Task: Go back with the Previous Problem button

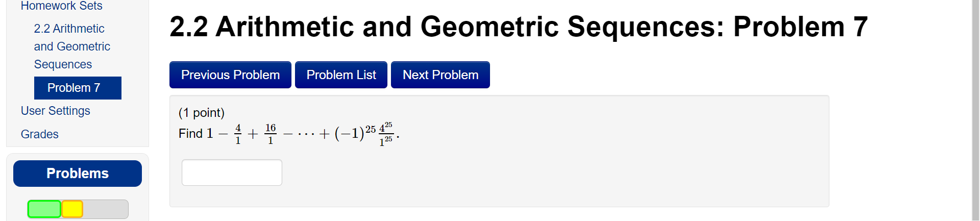Action: click(x=230, y=75)
